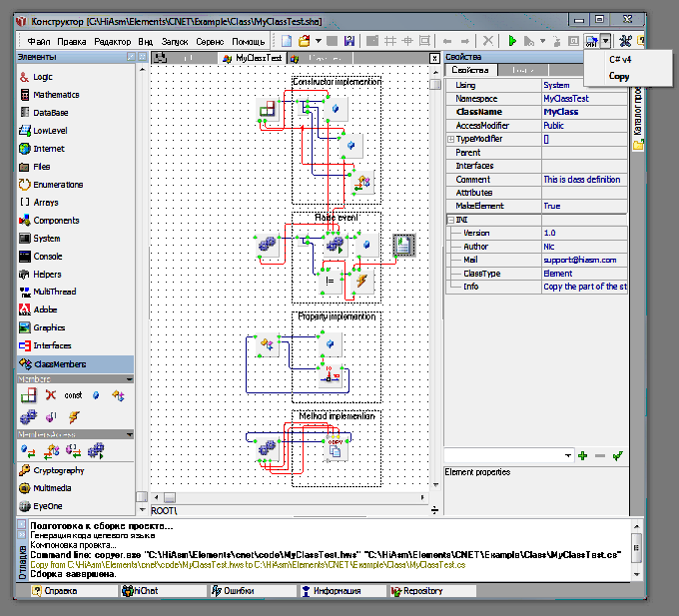Expand the TypeModifier property node
The height and width of the screenshot is (616, 679).
448,140
